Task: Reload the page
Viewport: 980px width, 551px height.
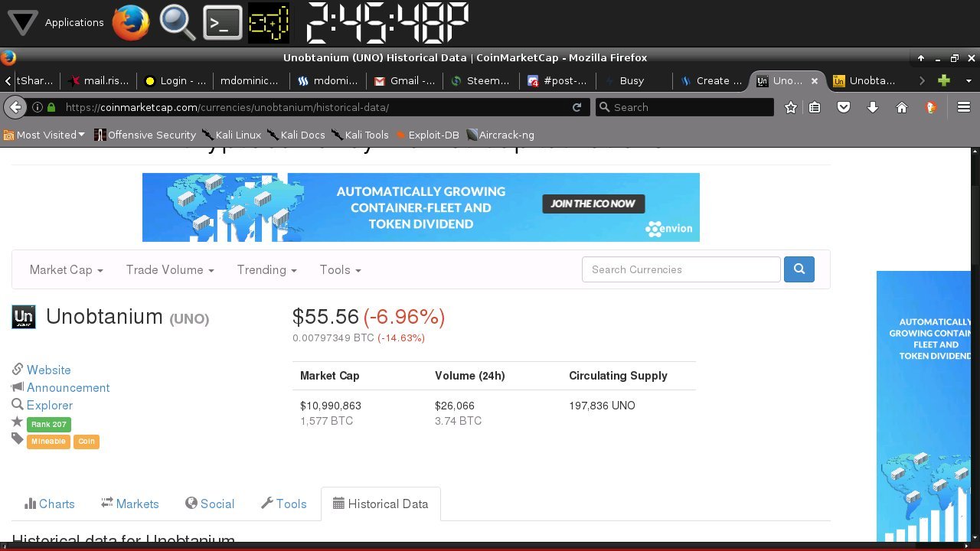Action: (x=577, y=107)
